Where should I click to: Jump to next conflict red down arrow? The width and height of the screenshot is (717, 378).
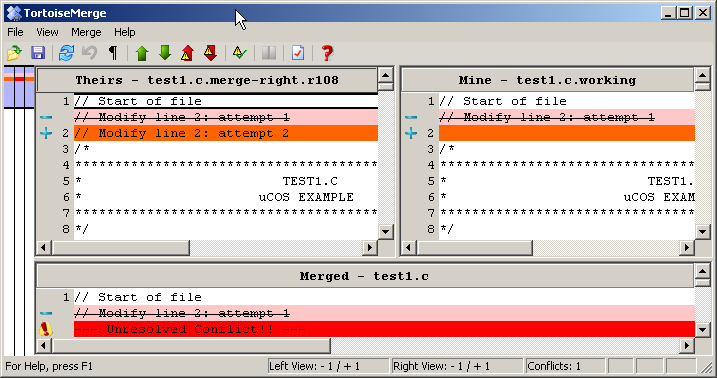pyautogui.click(x=210, y=53)
